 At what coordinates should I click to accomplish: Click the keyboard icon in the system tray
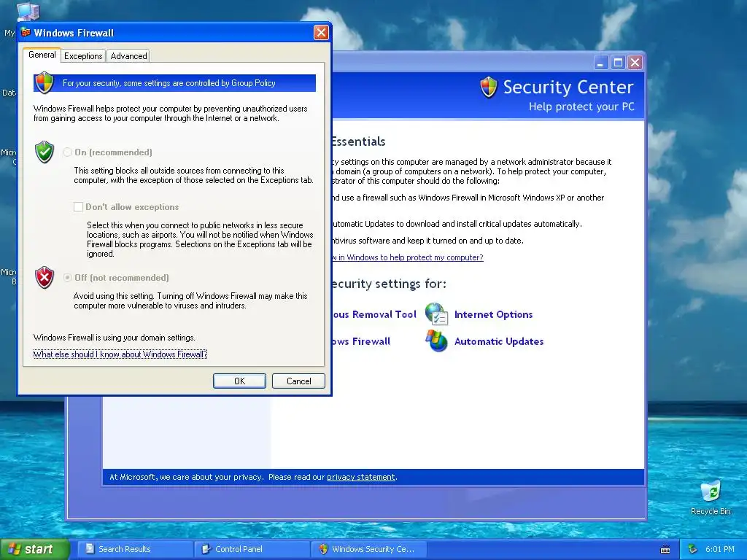point(665,550)
